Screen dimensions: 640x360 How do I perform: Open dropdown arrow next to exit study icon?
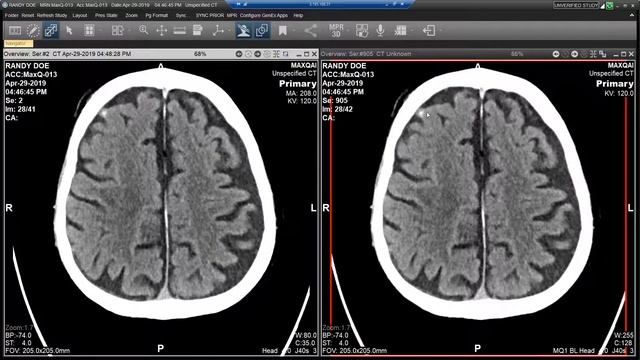tap(441, 31)
